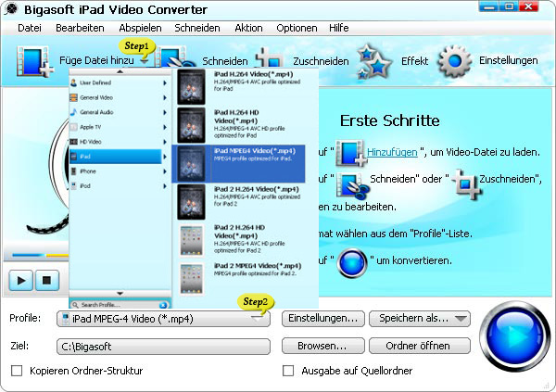Select iPad 2 H.264 HD Video thumbnail
This screenshot has width=556, height=392.
192,241
